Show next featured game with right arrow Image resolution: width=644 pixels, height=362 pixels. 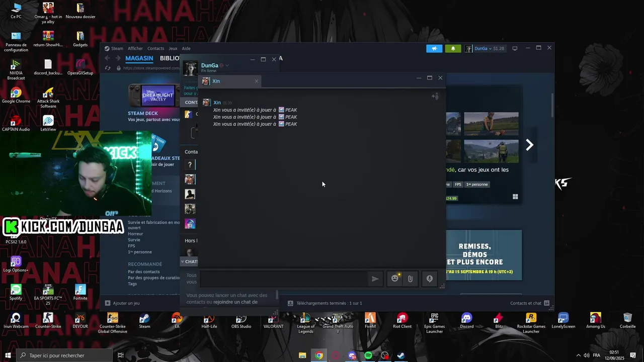(x=529, y=145)
